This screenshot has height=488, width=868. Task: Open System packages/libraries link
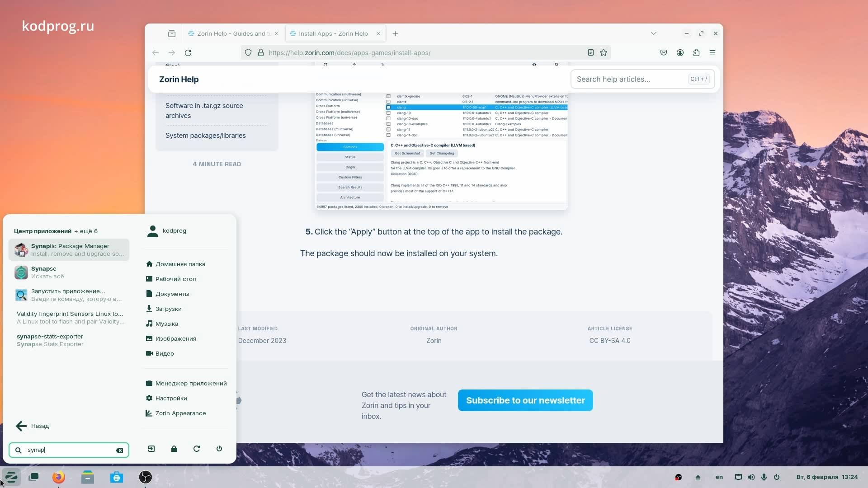pyautogui.click(x=206, y=136)
